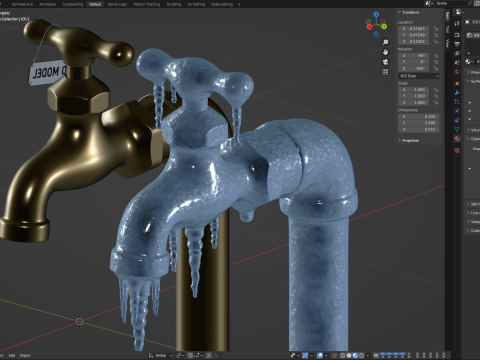The height and width of the screenshot is (360, 480).
Task: Expand the Settings material panel
Action: [x=473, y=204]
